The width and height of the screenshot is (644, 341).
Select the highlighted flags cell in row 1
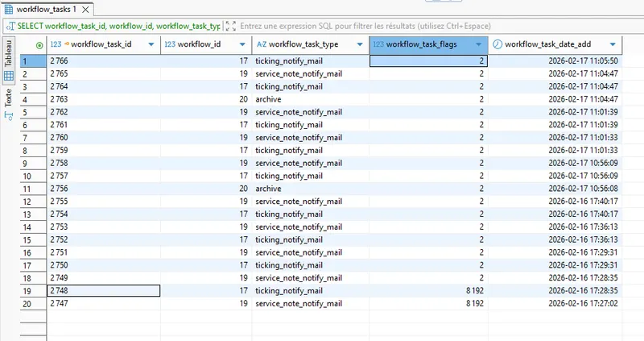coord(429,61)
